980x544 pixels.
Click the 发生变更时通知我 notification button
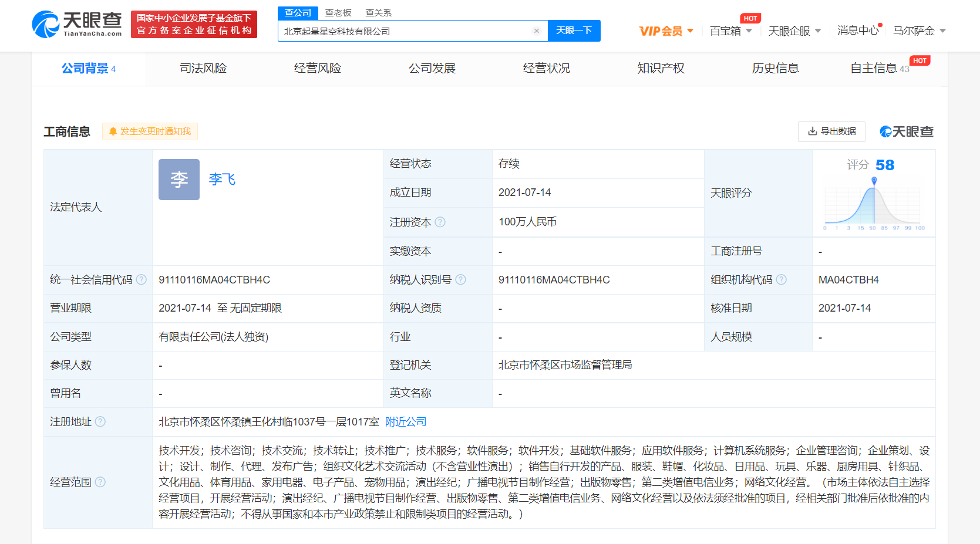click(150, 131)
